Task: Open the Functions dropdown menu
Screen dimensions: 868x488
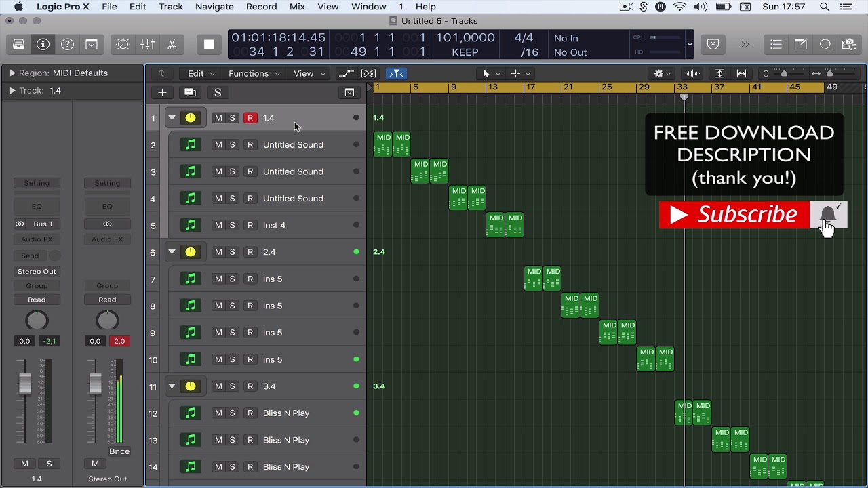Action: pos(253,73)
